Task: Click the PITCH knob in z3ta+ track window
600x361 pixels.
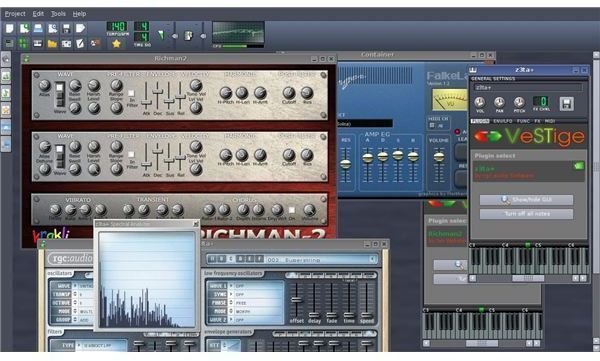Action: (519, 102)
